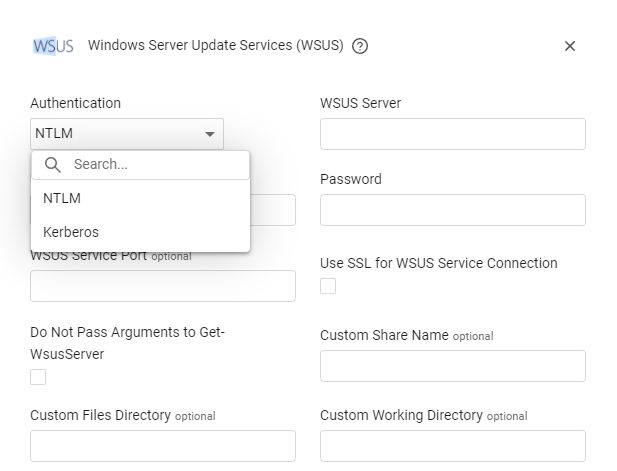
Task: Select Kerberos authentication option
Action: 140,232
